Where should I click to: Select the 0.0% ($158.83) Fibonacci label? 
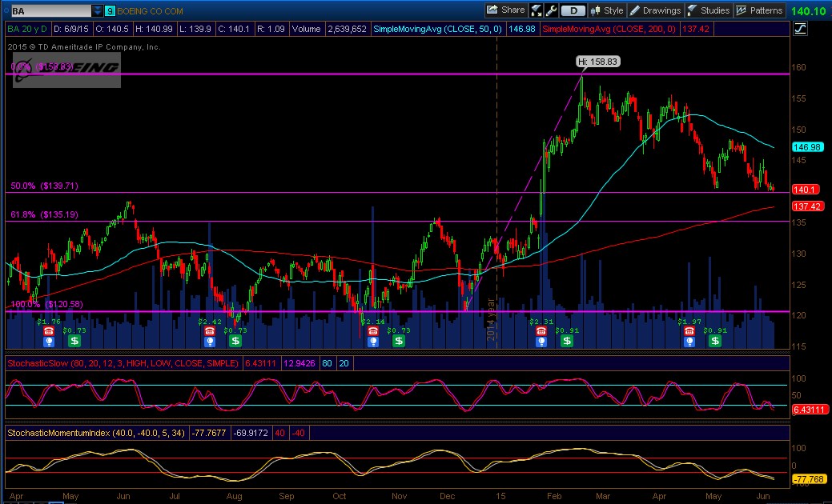[42, 66]
